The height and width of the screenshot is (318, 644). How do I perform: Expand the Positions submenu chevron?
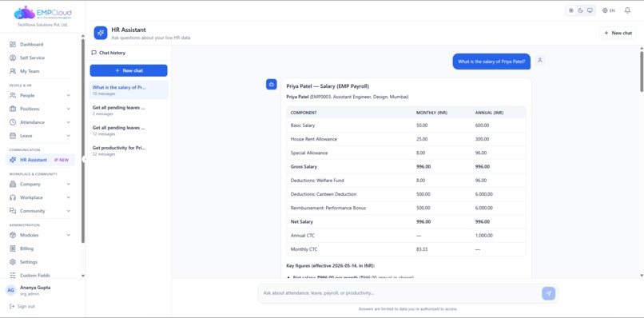68,109
